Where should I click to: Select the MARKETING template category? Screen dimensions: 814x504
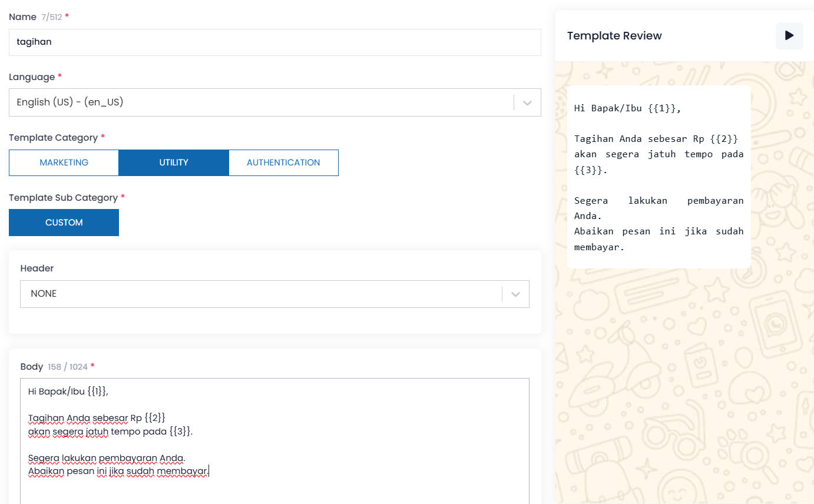click(64, 163)
